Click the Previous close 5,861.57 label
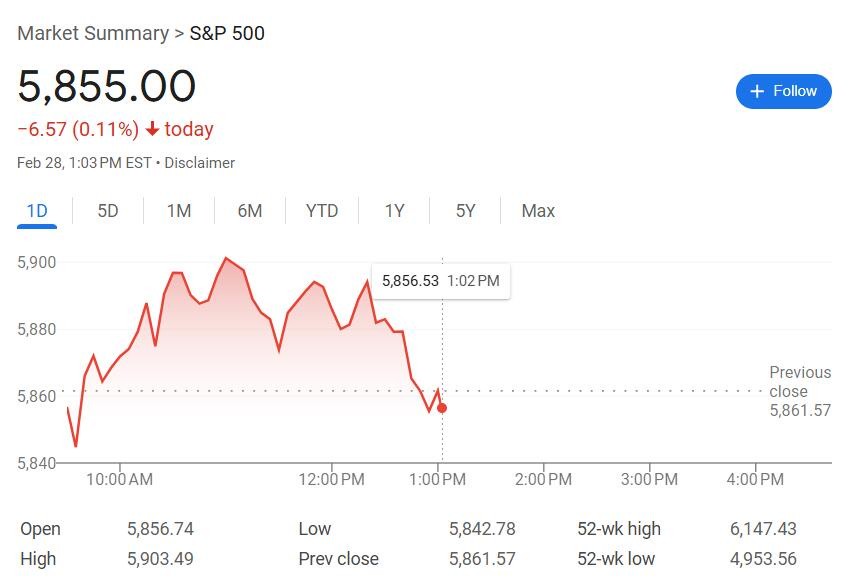 pyautogui.click(x=800, y=391)
